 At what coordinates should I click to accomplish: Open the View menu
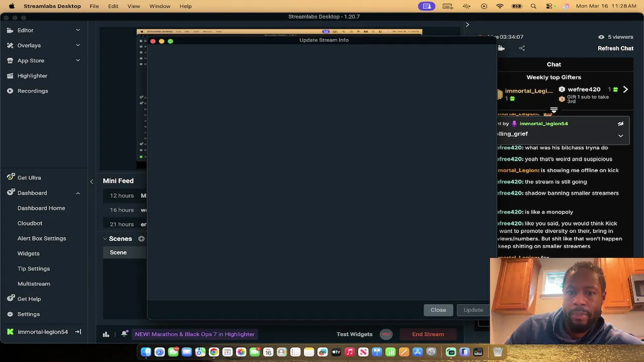134,6
